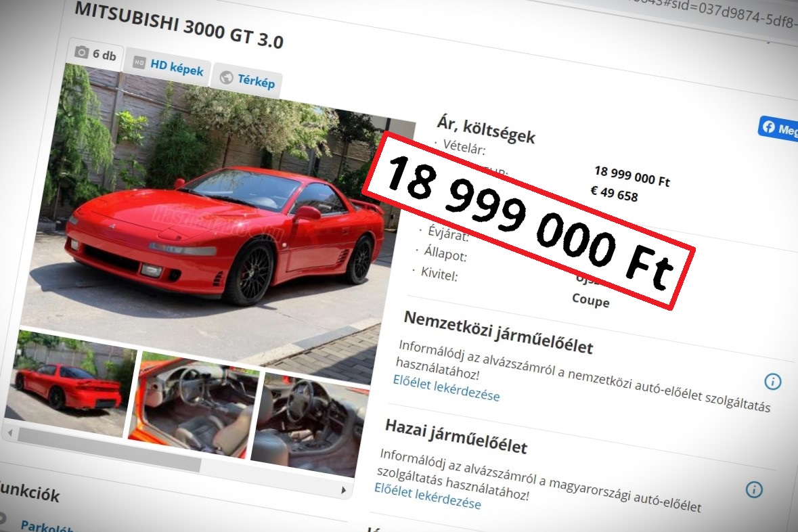Screen dimensions: 798x532
Task: Open the info icon beside Nemzetközi járműelőélet
Action: tap(772, 381)
